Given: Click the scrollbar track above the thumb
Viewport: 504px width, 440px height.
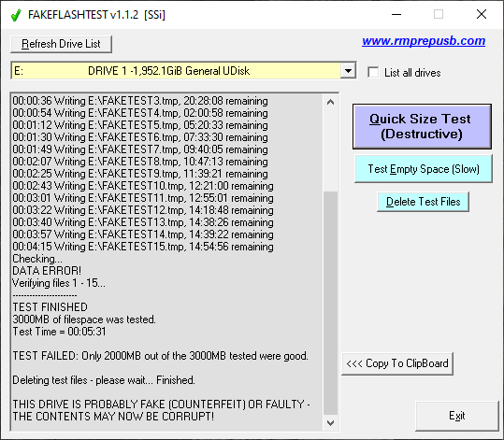Looking at the screenshot, I should click(330, 150).
